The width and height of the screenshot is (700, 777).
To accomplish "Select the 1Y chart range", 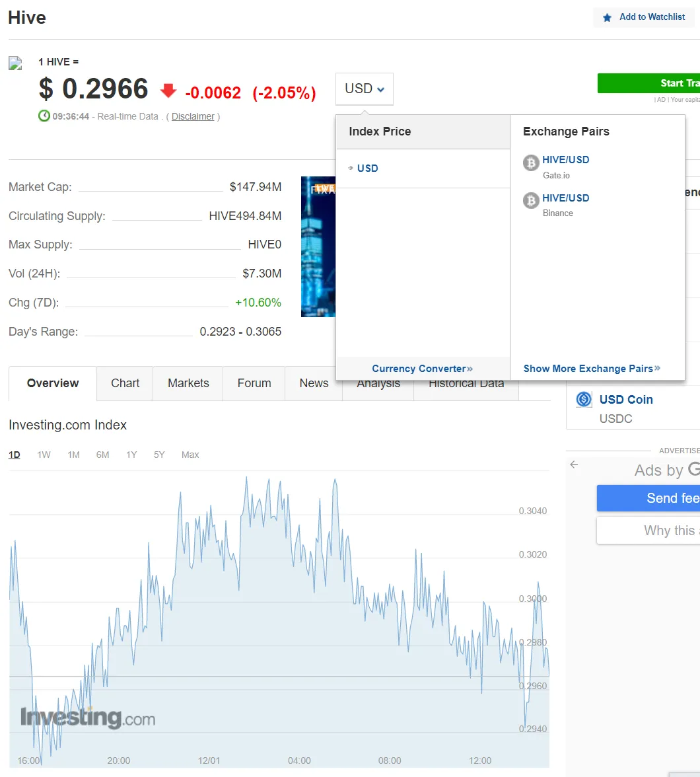I will coord(131,455).
